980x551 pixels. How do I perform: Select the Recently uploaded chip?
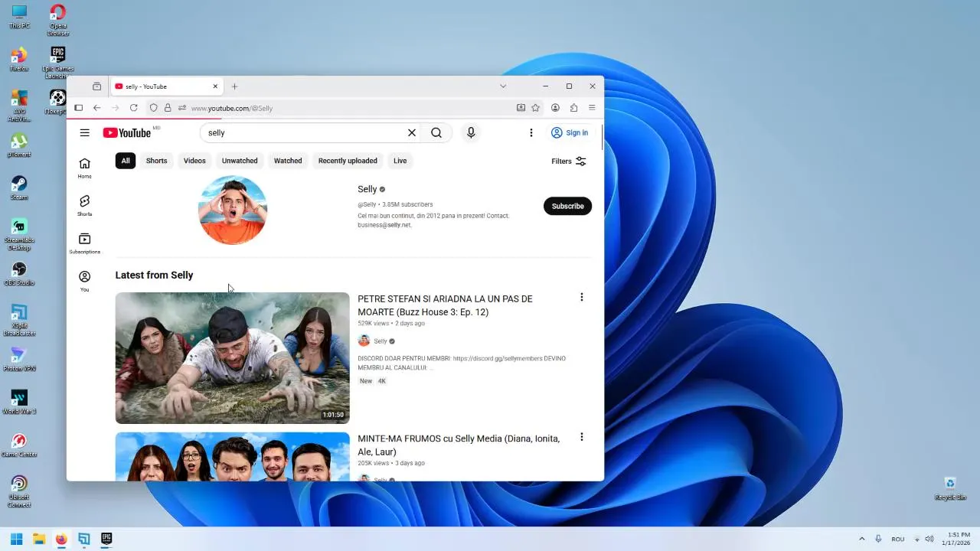348,161
